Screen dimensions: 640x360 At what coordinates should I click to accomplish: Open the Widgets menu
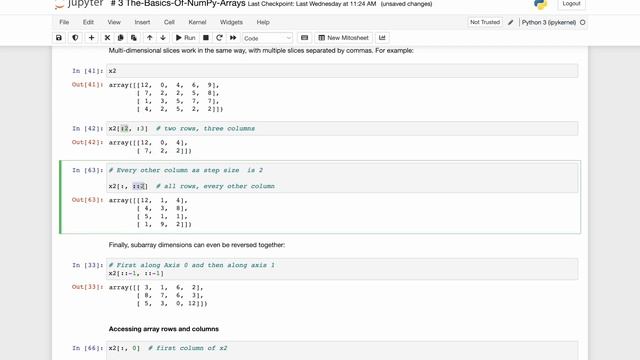(231, 22)
